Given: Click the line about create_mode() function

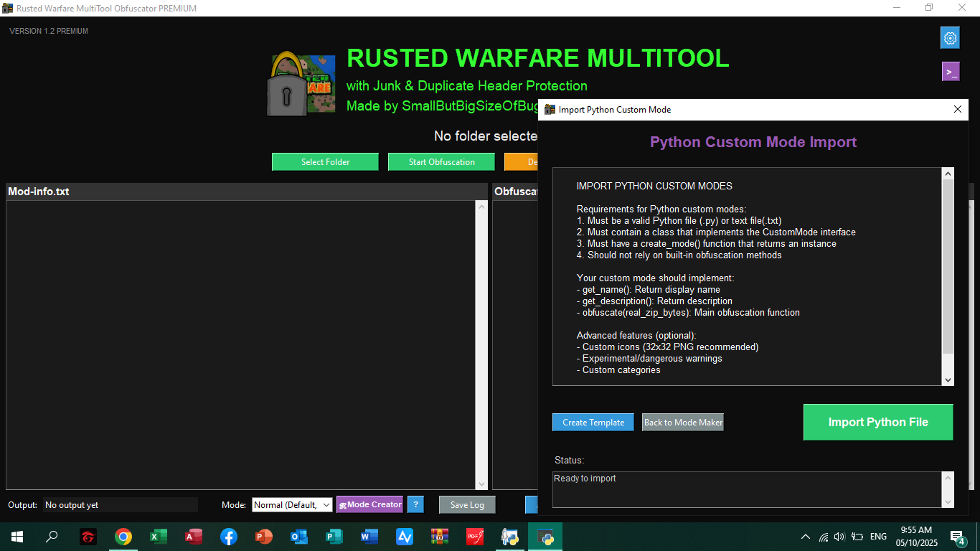Looking at the screenshot, I should (707, 243).
